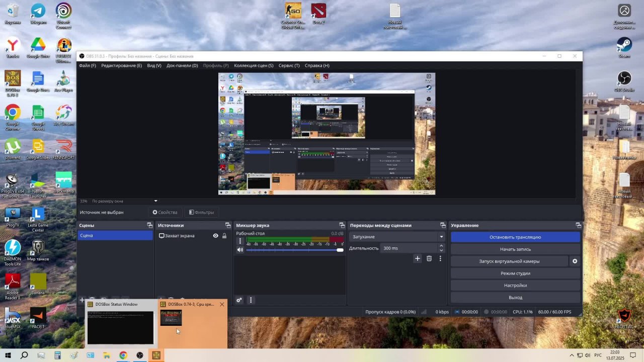Click Остановить трансляцию button

pos(515,237)
